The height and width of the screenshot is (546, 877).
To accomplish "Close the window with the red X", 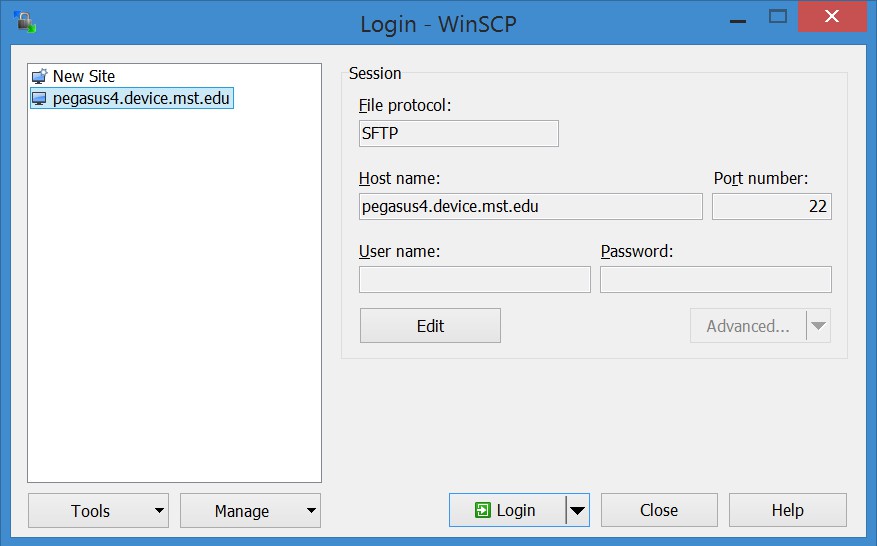I will coord(832,17).
